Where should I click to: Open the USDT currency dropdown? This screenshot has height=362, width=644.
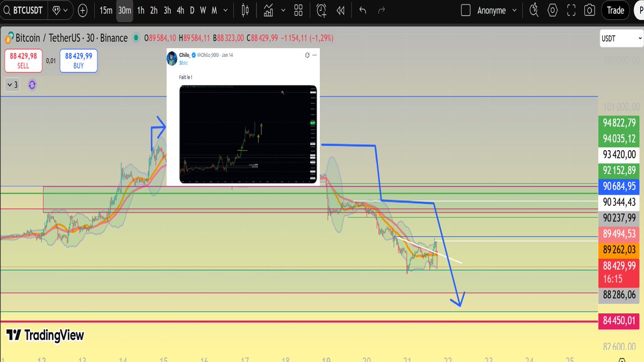621,39
